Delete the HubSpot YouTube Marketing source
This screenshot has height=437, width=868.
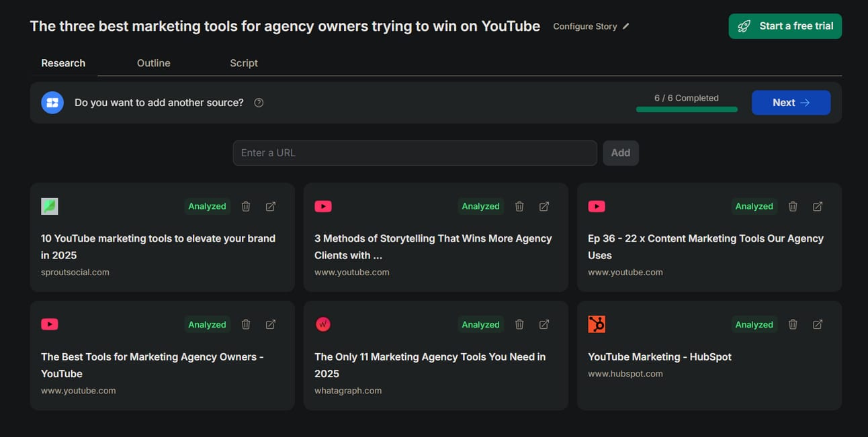tap(793, 325)
